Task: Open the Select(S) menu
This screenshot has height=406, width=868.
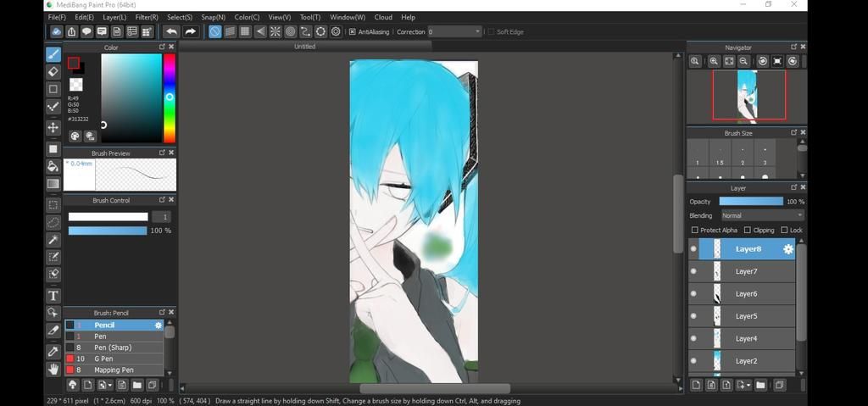Action: pos(180,17)
